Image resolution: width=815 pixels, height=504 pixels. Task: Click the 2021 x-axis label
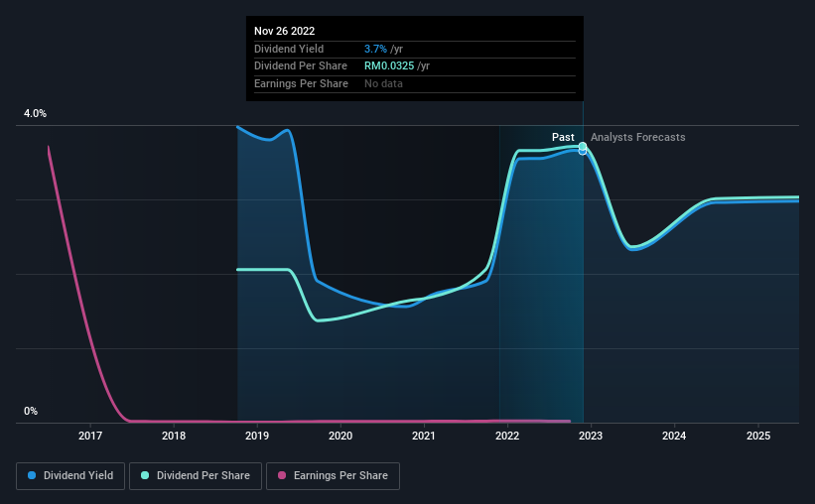point(424,436)
